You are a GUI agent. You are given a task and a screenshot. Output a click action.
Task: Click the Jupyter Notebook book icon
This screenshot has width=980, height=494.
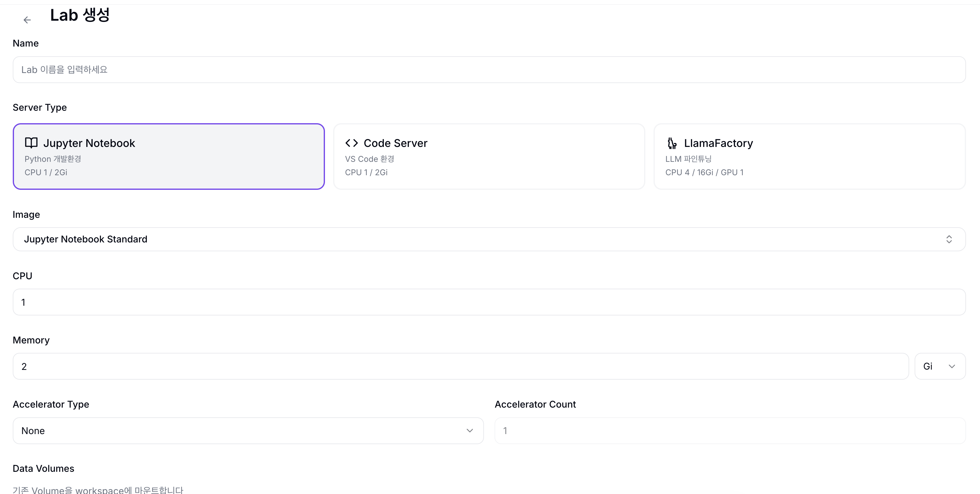coord(31,143)
